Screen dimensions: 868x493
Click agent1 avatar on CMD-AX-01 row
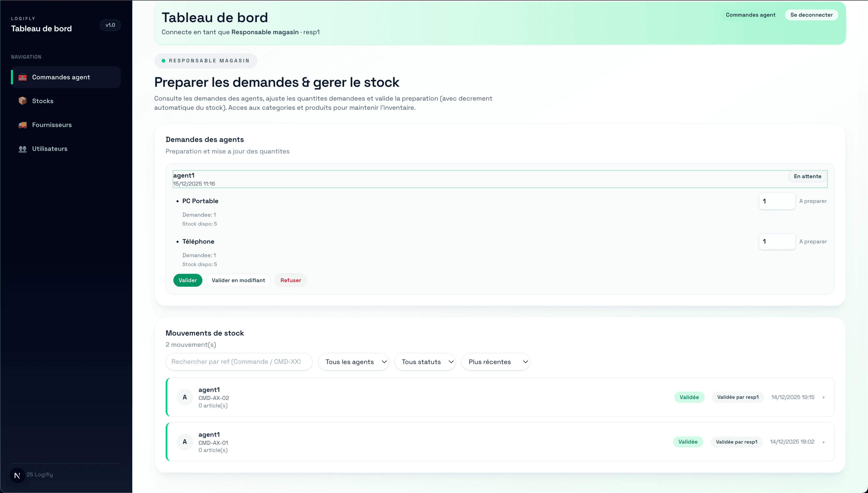[x=185, y=442]
